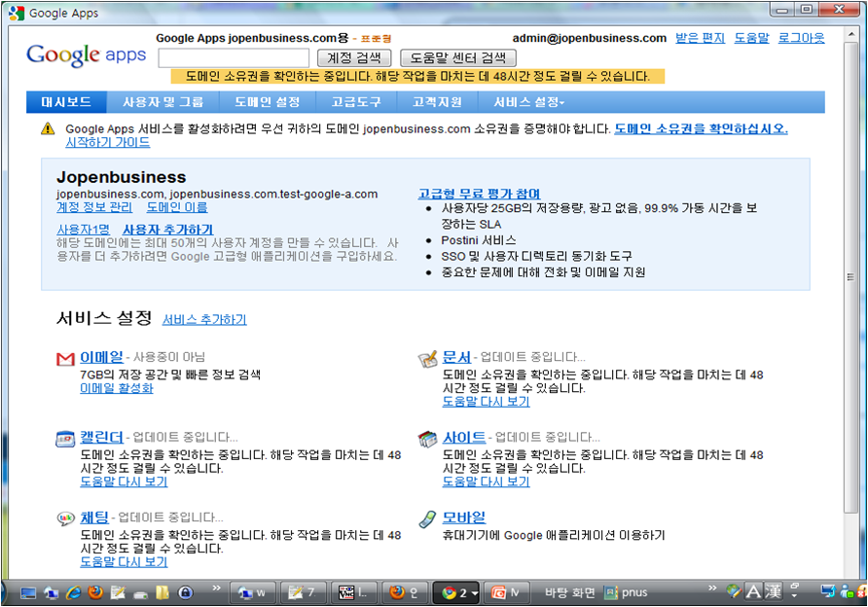Image resolution: width=868 pixels, height=607 pixels.
Task: Click 도움말 다시 보기 under 캘린더
Action: (124, 482)
